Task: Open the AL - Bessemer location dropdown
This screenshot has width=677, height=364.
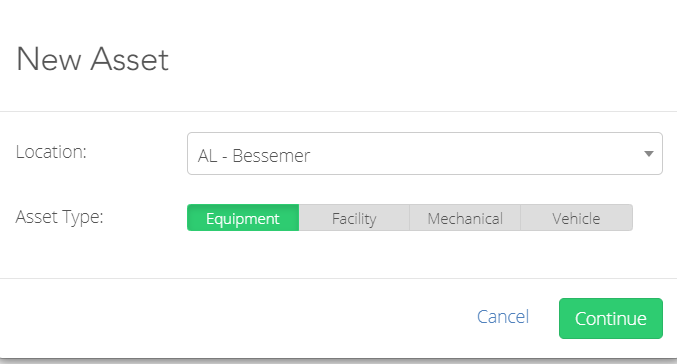Action: (x=425, y=154)
